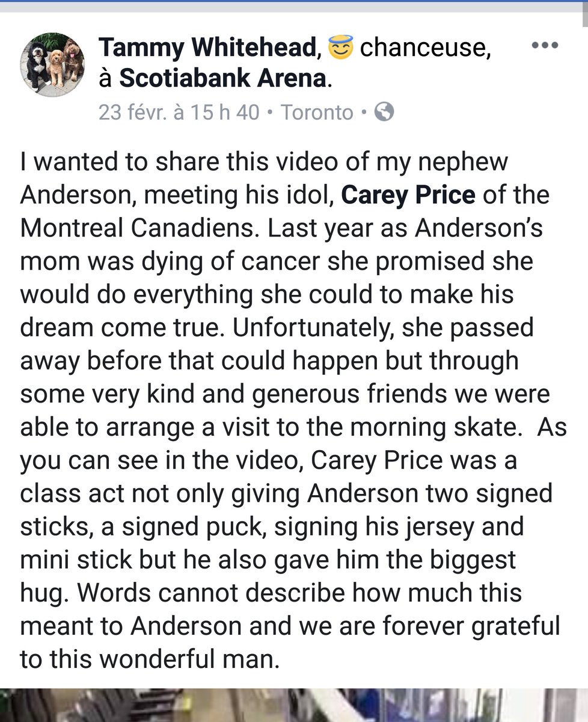
Task: Click the Toronto location text
Action: [x=317, y=113]
